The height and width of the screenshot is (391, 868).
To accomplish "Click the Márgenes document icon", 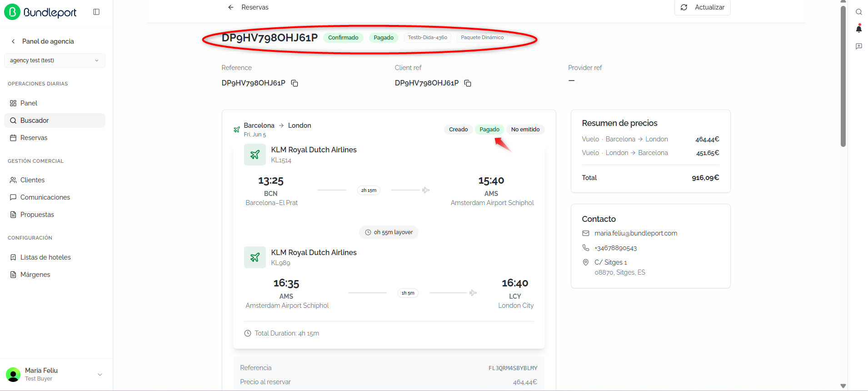I will pyautogui.click(x=13, y=275).
